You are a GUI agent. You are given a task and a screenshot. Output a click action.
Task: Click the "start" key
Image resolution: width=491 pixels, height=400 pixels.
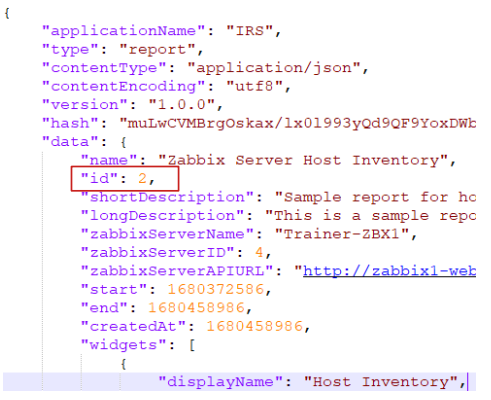(114, 290)
